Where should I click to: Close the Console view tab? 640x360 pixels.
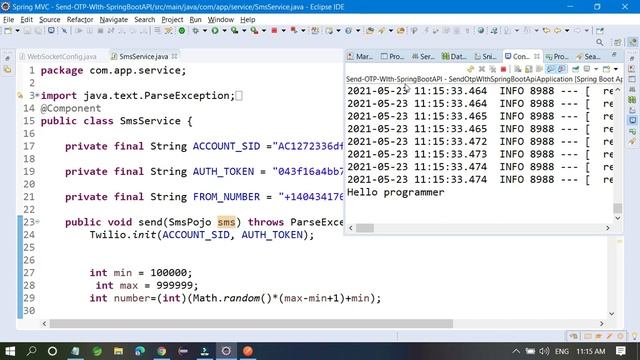[537, 56]
